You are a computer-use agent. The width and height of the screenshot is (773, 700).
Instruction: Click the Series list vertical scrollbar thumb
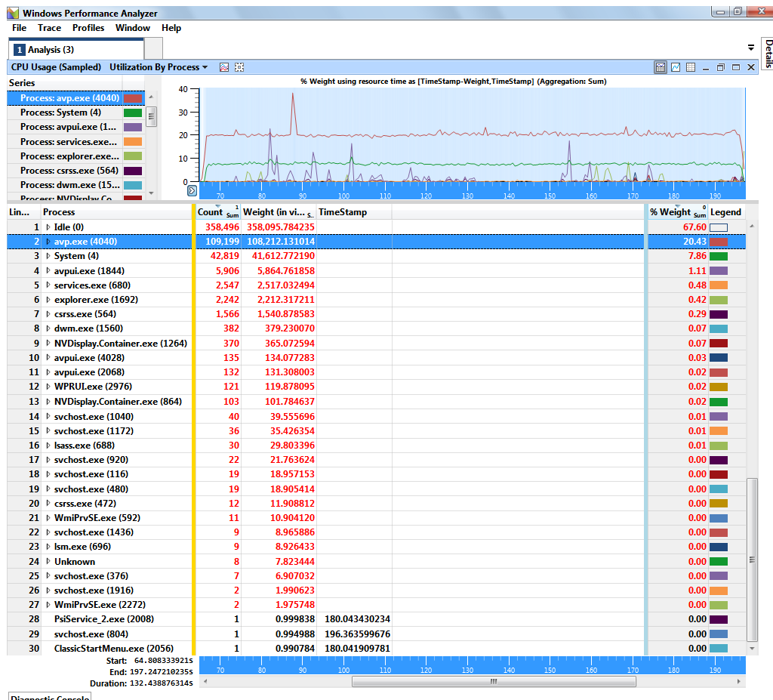point(151,117)
